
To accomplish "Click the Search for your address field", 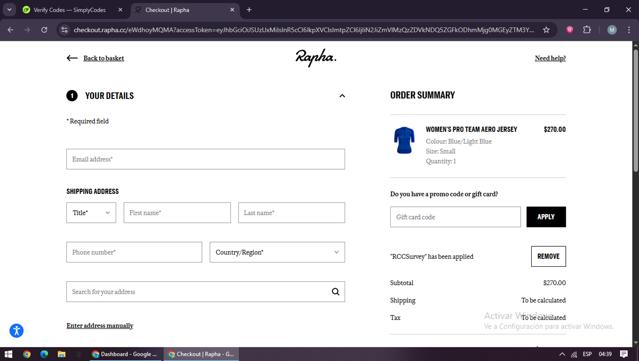I will coord(205,292).
